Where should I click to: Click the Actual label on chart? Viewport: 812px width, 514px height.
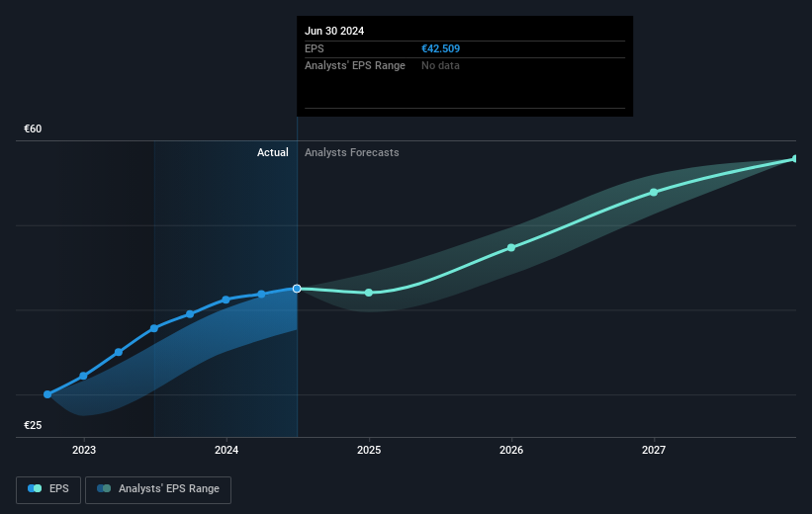coord(273,152)
